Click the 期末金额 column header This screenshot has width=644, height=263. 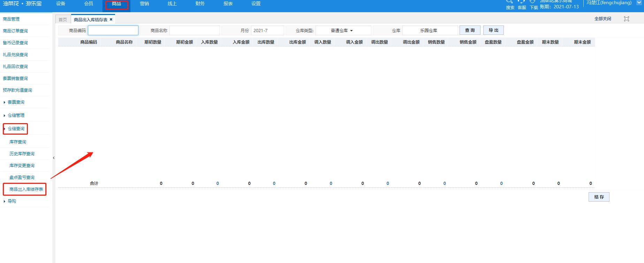point(583,42)
